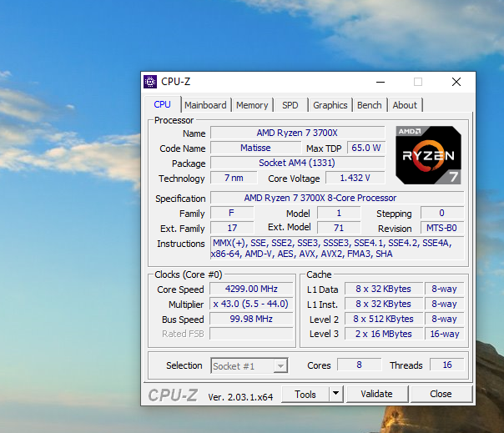This screenshot has width=504, height=433.
Task: Click the Level 3 associativity 16-way
Action: [x=445, y=334]
